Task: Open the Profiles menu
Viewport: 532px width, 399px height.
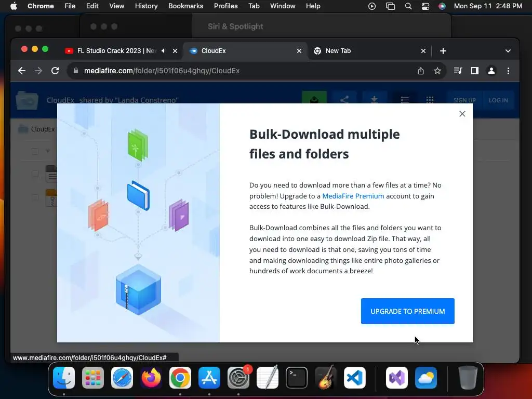Action: tap(225, 6)
